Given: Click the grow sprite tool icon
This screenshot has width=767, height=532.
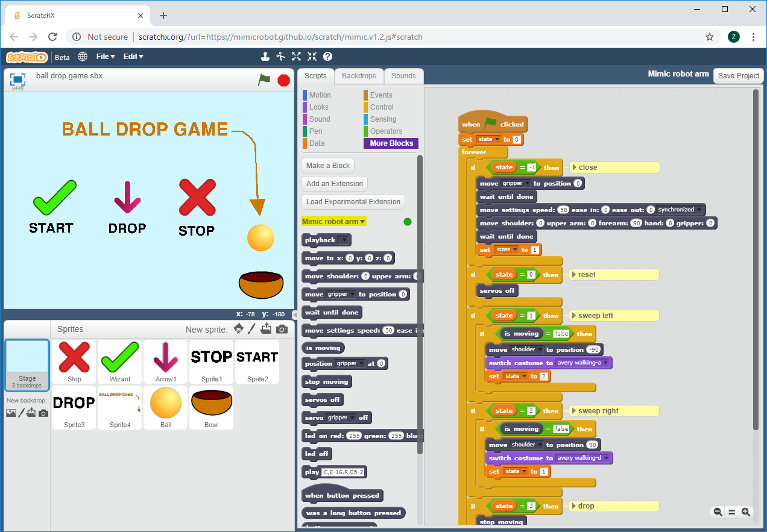Looking at the screenshot, I should (x=296, y=57).
